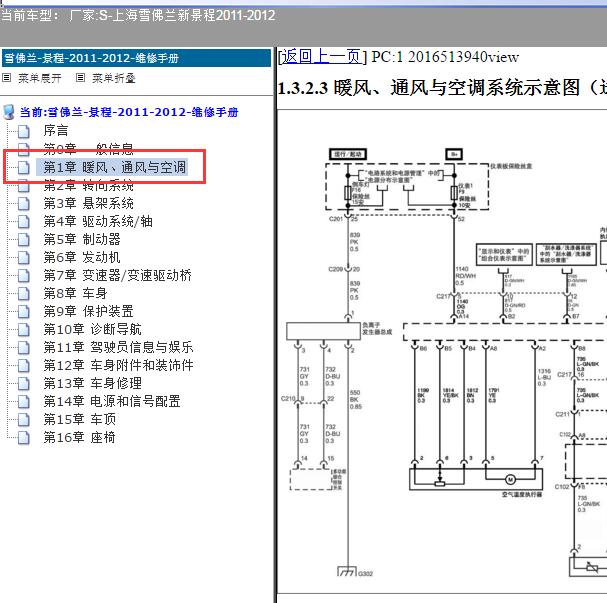Click page icon next to 第1章

[24, 168]
